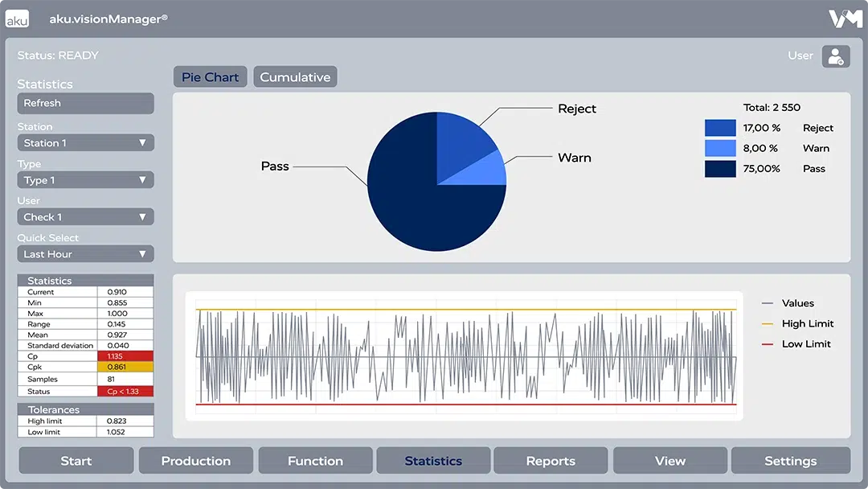Screen dimensions: 868x489
Task: Select the Statistics navigation button
Action: point(433,461)
